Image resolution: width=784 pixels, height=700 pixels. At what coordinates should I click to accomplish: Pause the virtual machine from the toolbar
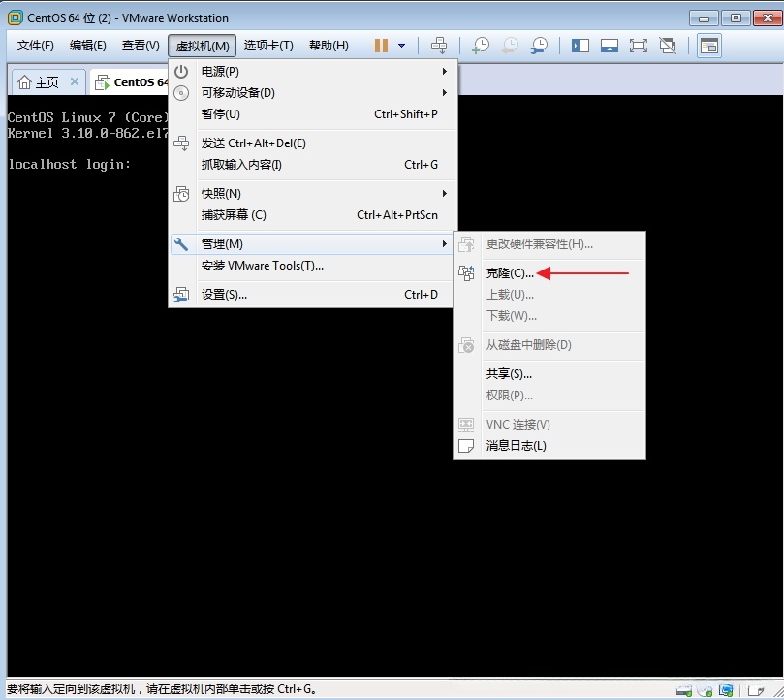pyautogui.click(x=381, y=46)
